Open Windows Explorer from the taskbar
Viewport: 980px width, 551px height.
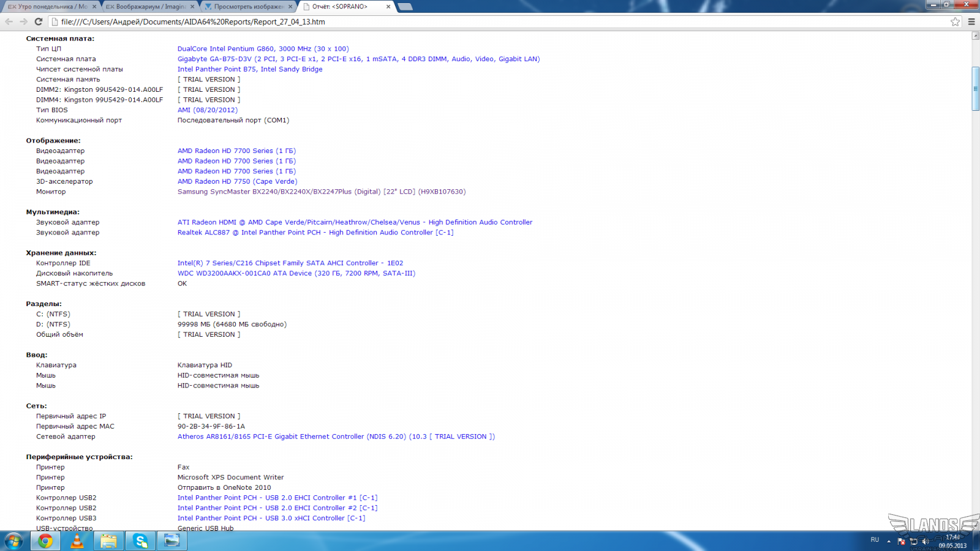pos(109,541)
